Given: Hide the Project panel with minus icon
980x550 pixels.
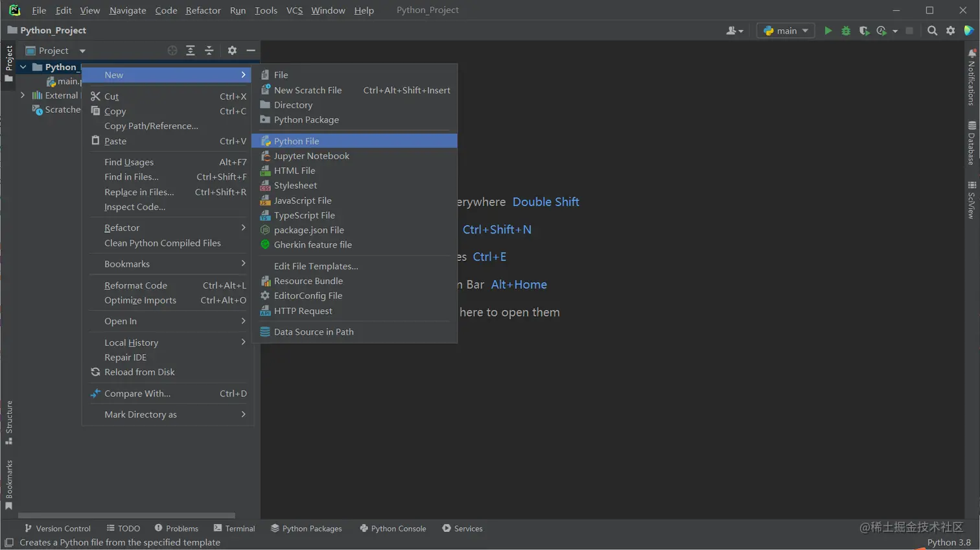Looking at the screenshot, I should [251, 51].
